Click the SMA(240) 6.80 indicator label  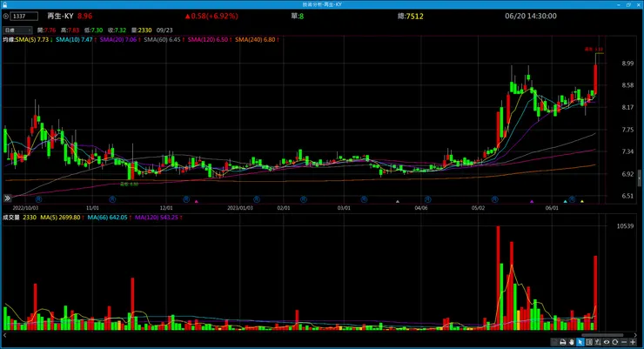coord(255,40)
